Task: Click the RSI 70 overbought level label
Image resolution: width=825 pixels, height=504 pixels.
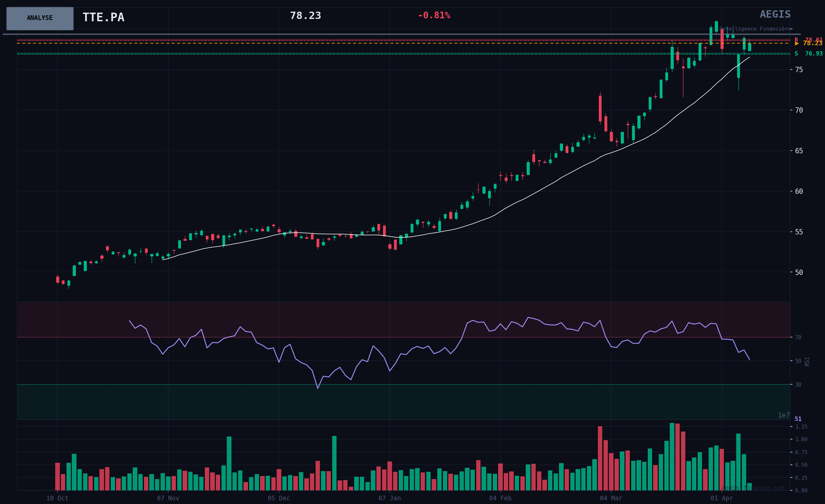Action: pyautogui.click(x=798, y=337)
